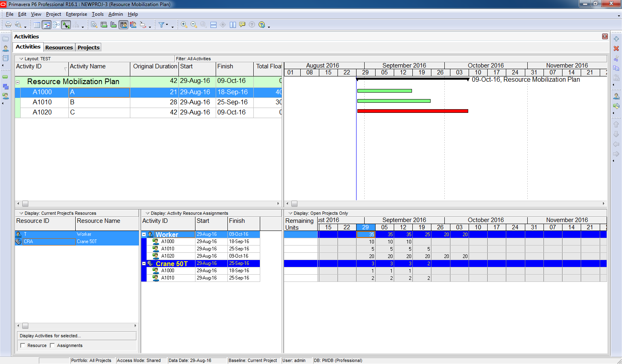Enable the Resource checkbox
This screenshot has height=364, width=622.
tap(23, 345)
